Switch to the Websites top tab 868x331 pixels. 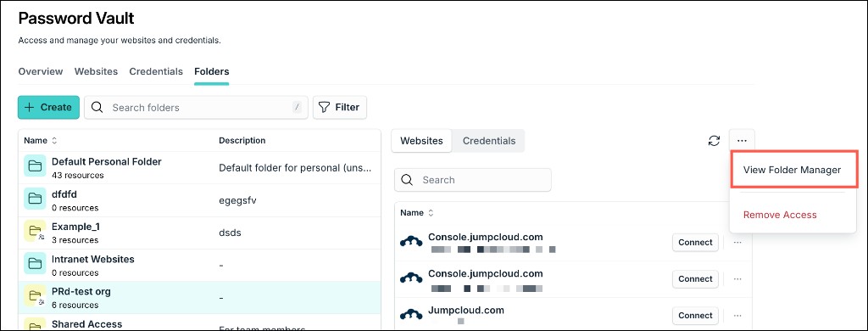(x=97, y=71)
